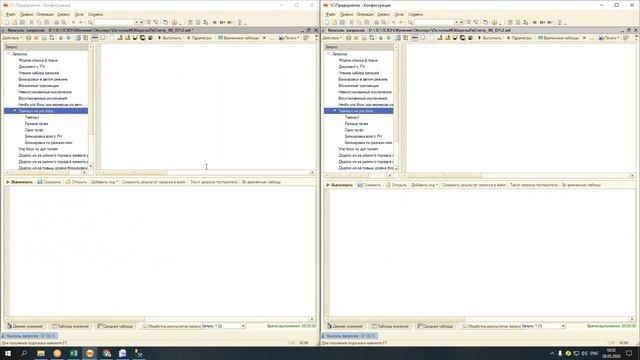The image size is (640, 360).
Task: Click Временные таблицы button in left window
Action: pos(239,38)
